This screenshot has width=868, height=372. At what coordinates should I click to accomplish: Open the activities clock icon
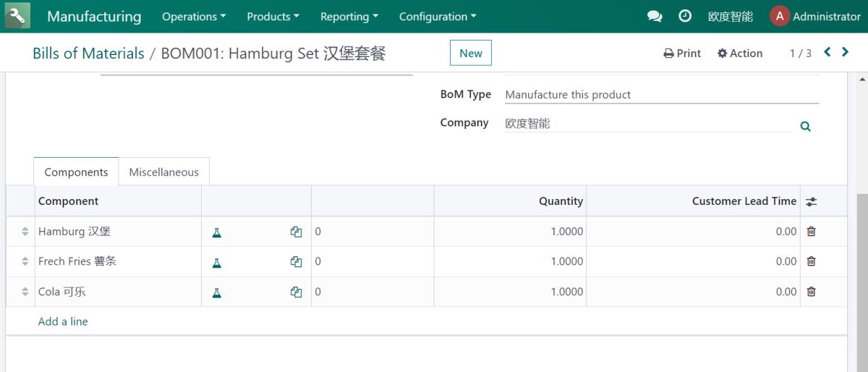[x=685, y=16]
